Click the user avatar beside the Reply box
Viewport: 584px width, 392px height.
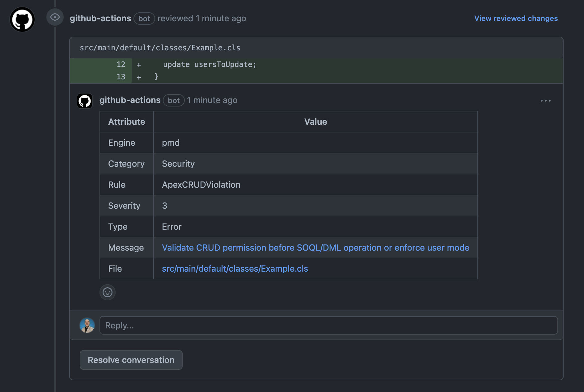[87, 325]
